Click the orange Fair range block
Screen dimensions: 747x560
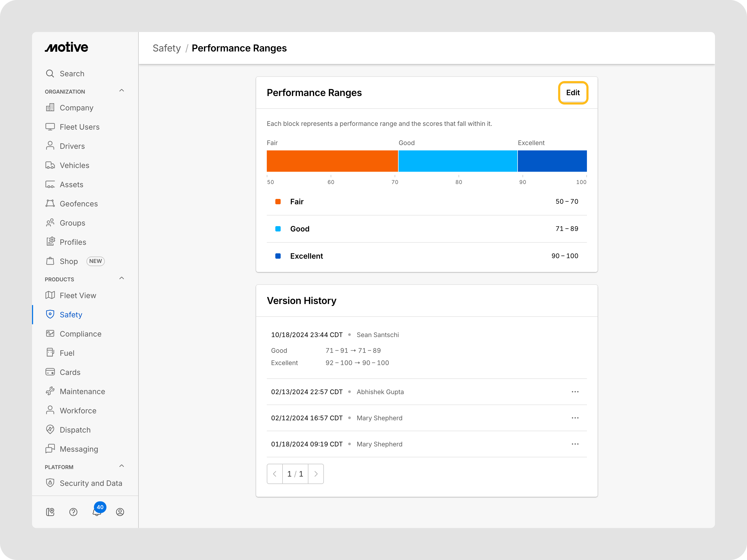click(x=332, y=161)
